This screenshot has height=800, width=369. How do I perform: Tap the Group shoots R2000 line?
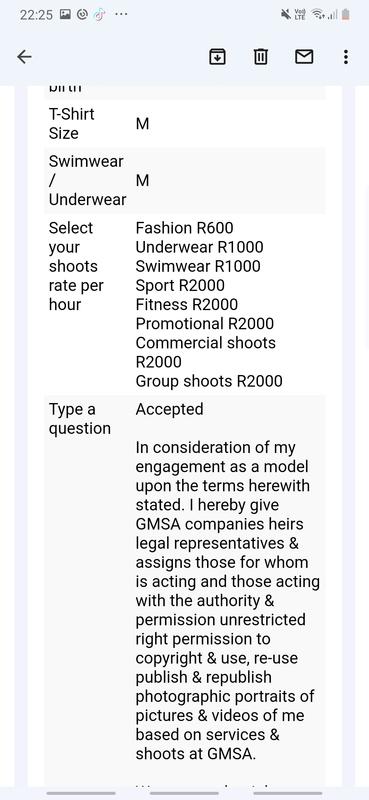tap(209, 381)
